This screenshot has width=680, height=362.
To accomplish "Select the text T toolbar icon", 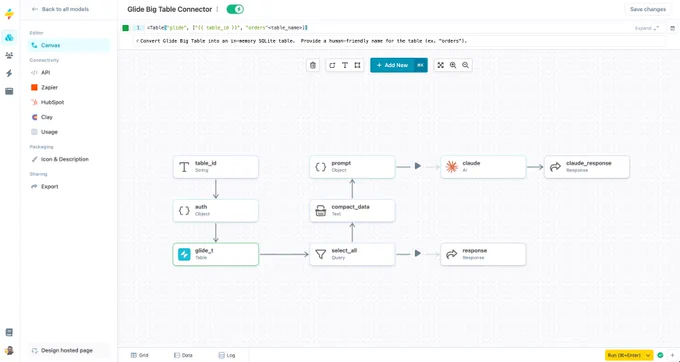I will click(x=345, y=65).
